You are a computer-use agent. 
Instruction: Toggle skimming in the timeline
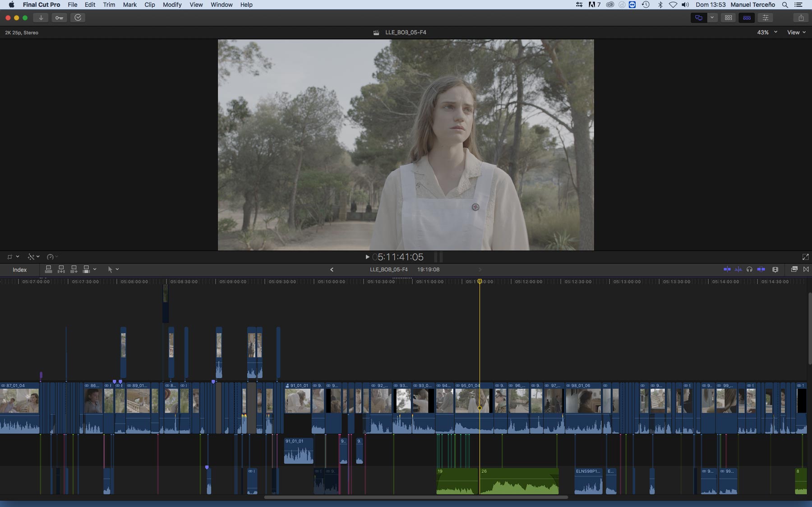[x=727, y=269]
